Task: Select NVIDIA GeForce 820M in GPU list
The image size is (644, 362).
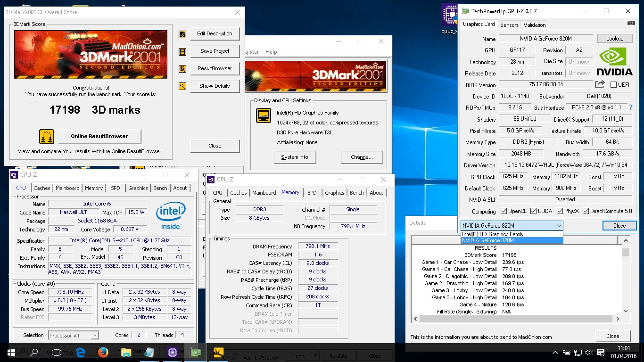Action: point(512,240)
